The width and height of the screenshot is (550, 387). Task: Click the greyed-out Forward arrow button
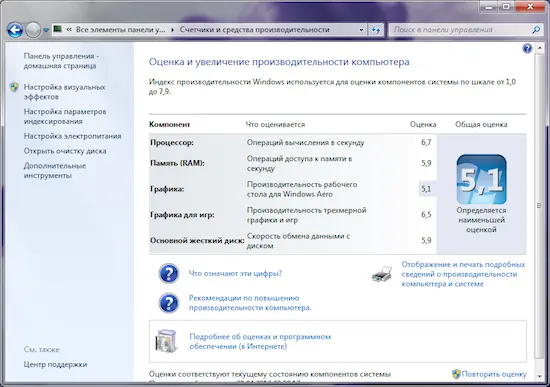click(x=33, y=30)
